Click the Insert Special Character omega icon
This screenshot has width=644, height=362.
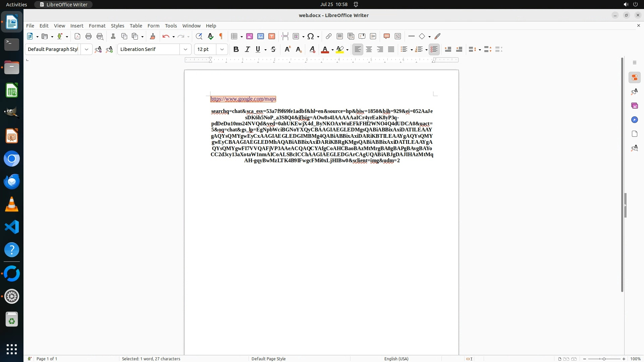pyautogui.click(x=311, y=36)
